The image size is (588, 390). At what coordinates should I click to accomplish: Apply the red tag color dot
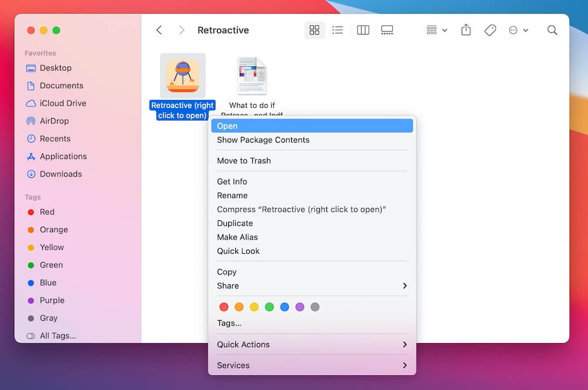pos(224,307)
